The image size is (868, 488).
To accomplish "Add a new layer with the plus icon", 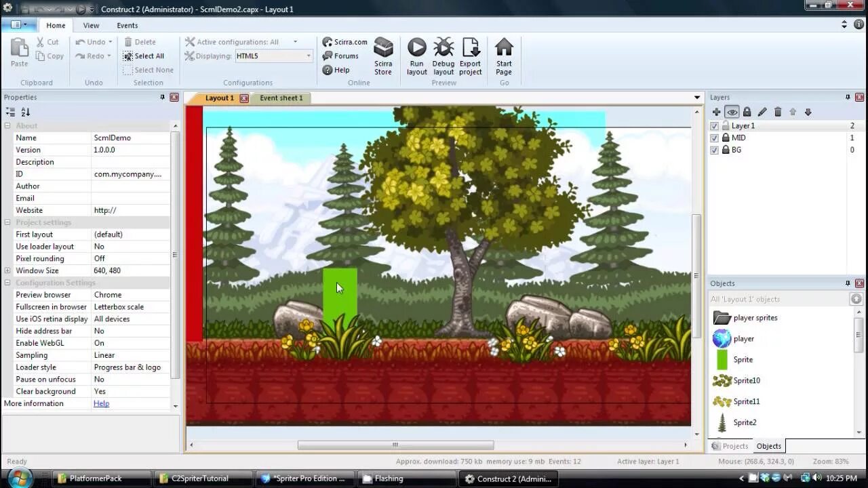I will [716, 112].
